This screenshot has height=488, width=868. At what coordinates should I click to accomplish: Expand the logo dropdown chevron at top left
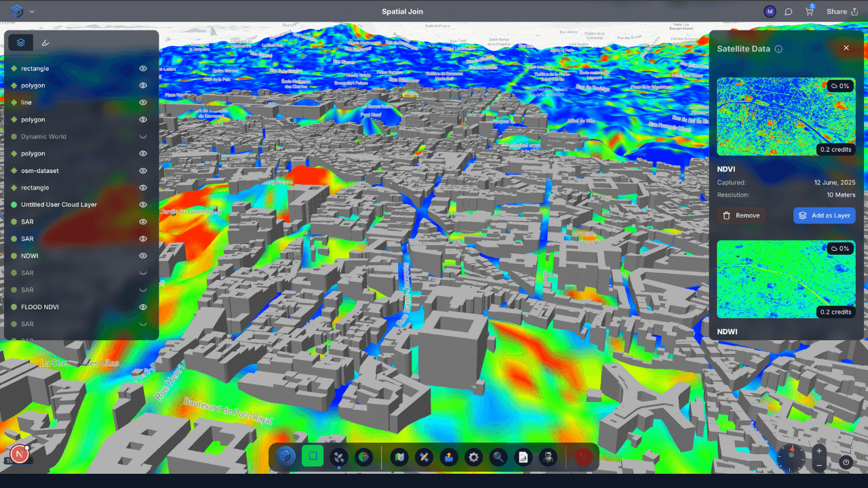tap(32, 12)
